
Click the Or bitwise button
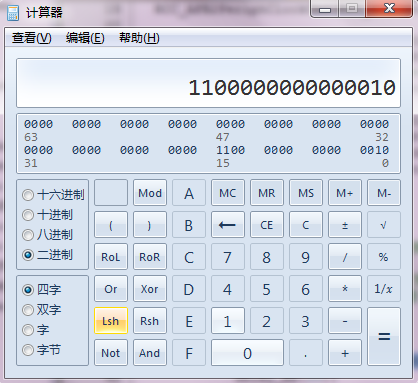[111, 289]
